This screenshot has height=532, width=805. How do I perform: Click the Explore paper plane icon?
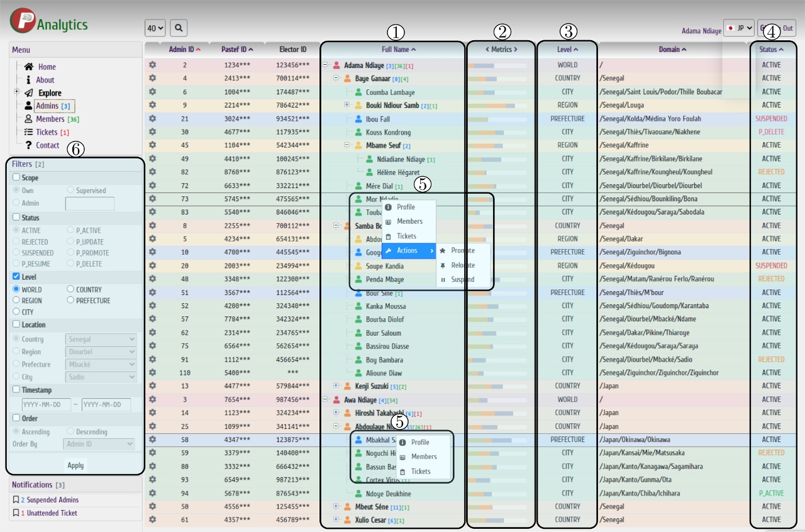click(x=28, y=93)
